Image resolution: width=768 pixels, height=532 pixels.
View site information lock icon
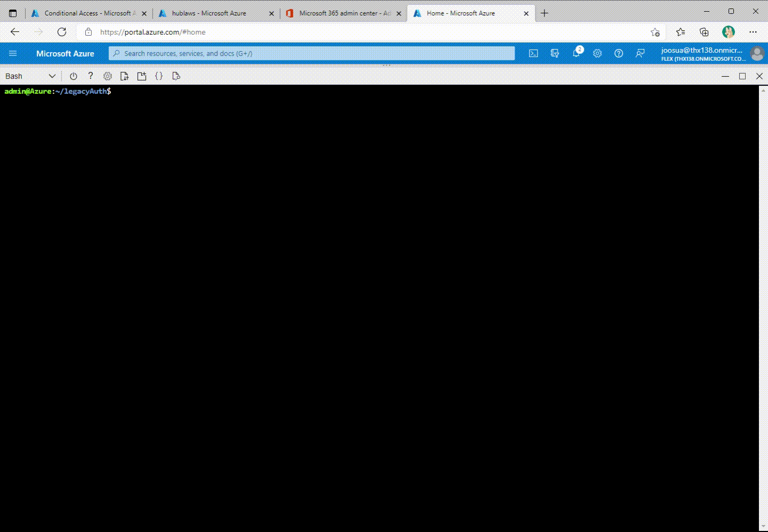pos(89,32)
